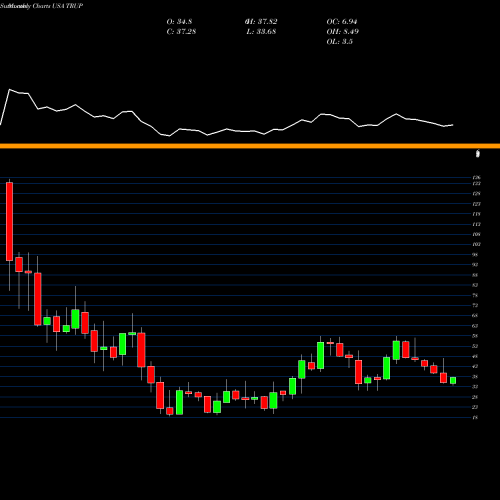This screenshot has height=500, width=500.
Task: Click the orange horizontal divider bar
Action: (250, 146)
